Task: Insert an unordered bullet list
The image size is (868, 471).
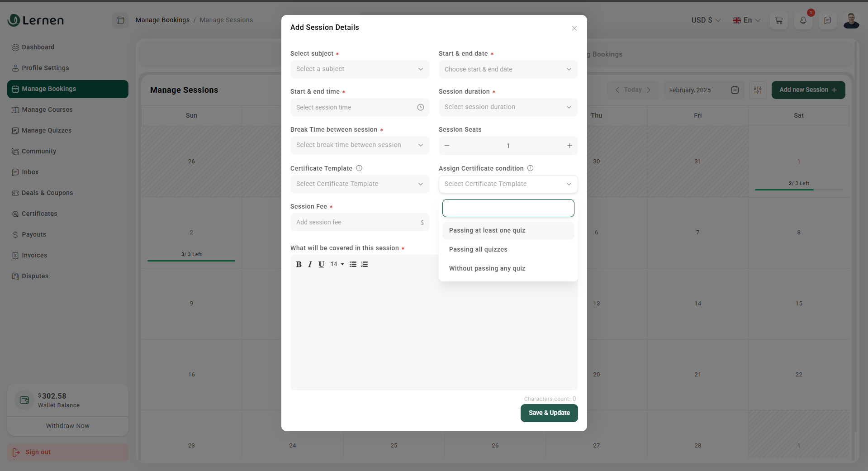Action: (353, 264)
